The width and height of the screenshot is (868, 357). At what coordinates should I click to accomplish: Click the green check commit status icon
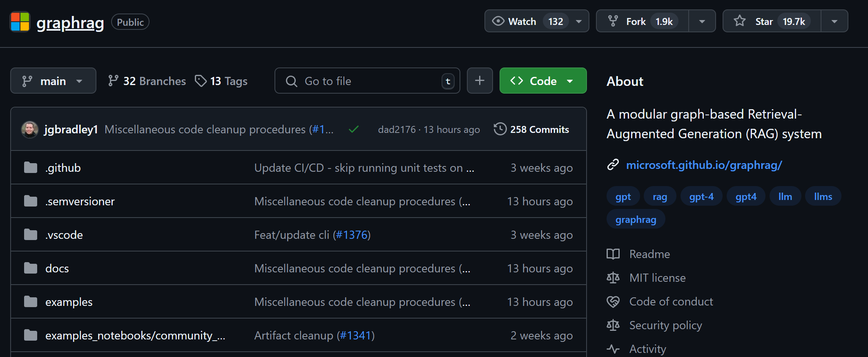point(354,130)
